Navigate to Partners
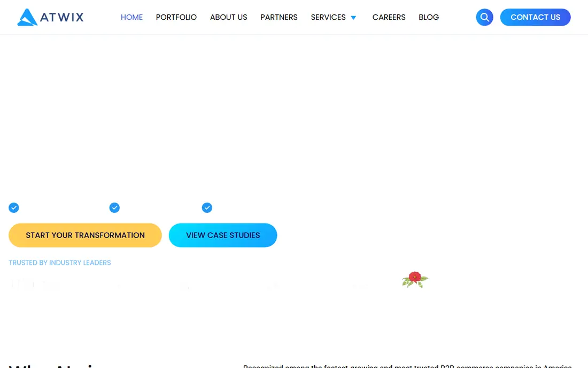This screenshot has height=368, width=588. pyautogui.click(x=278, y=17)
